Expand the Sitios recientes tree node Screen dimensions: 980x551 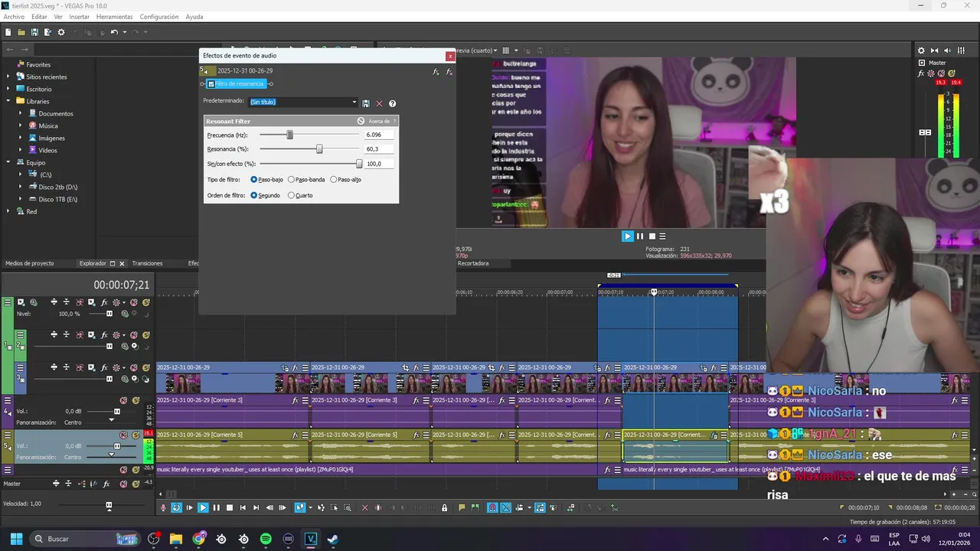click(9, 77)
